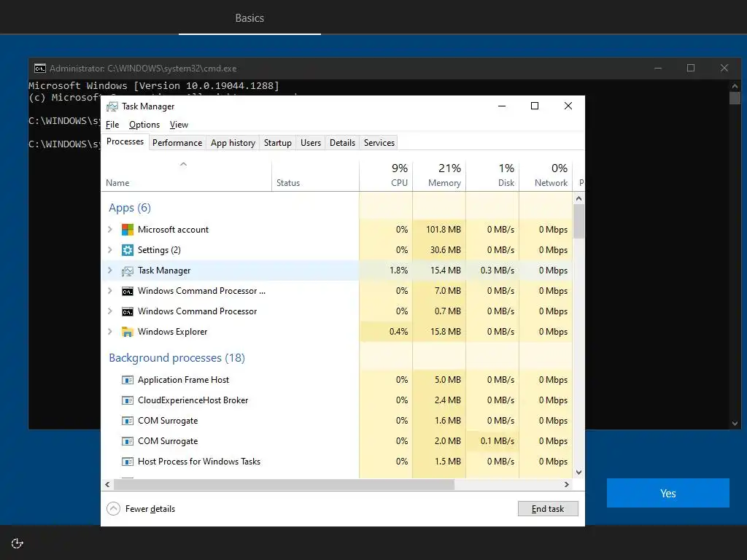Click Task Manager title bar icon
Screen dimensions: 747x560
point(112,106)
